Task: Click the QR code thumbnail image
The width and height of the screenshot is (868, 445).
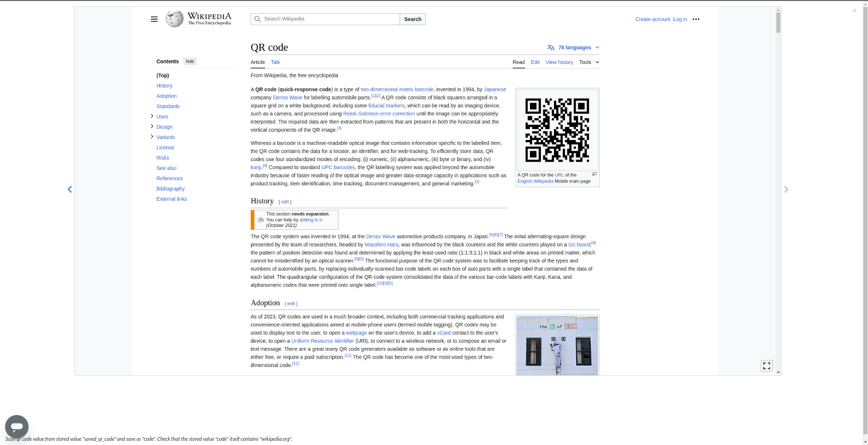Action: [557, 130]
